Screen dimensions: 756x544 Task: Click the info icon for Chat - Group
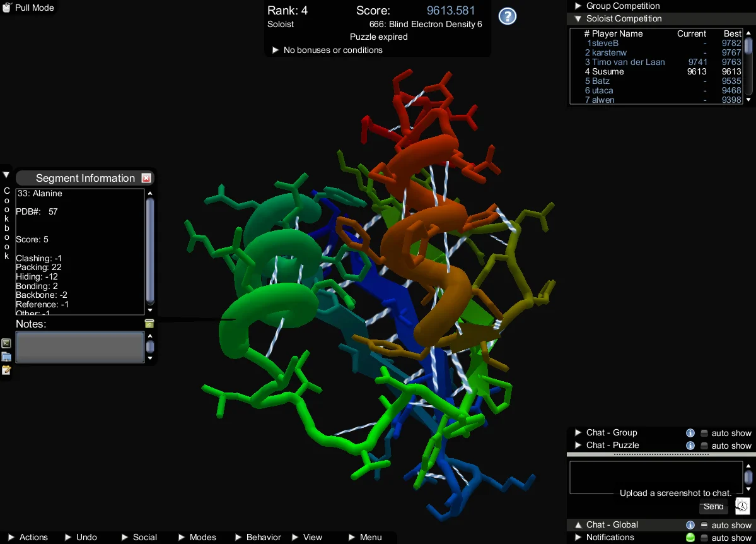(x=690, y=433)
